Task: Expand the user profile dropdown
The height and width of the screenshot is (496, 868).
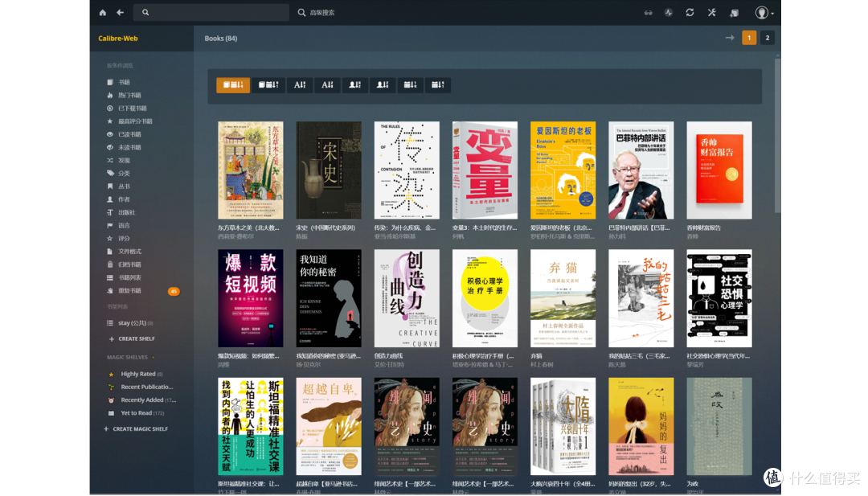Action: (764, 12)
